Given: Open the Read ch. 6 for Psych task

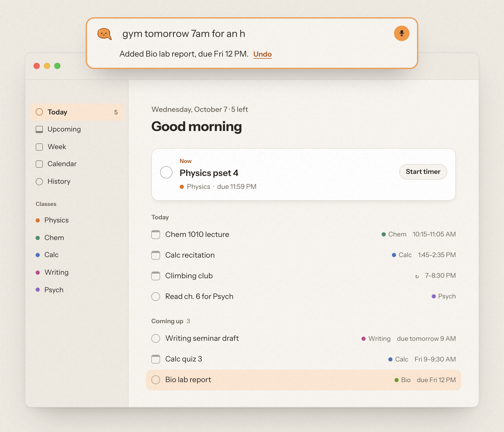Looking at the screenshot, I should coord(303,296).
